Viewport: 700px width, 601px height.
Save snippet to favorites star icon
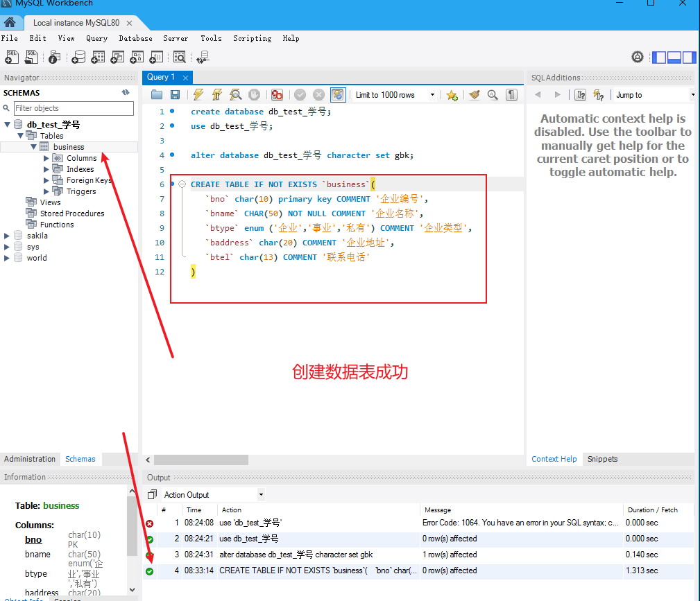(x=452, y=95)
